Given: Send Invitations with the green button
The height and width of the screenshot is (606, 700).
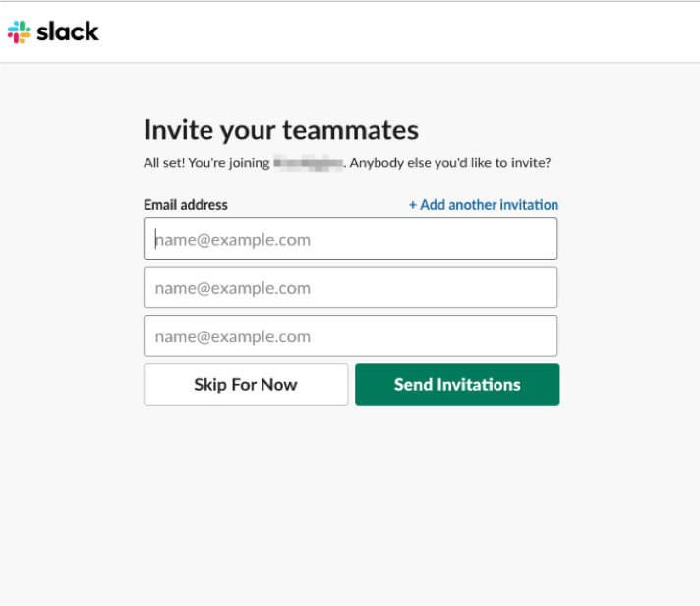Looking at the screenshot, I should click(457, 385).
